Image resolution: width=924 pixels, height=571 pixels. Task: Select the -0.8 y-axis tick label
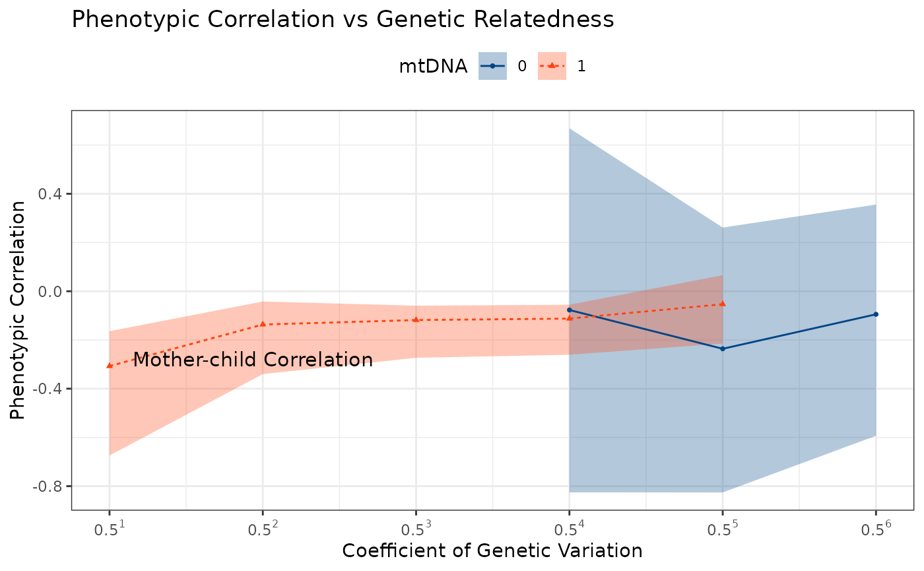(x=49, y=486)
